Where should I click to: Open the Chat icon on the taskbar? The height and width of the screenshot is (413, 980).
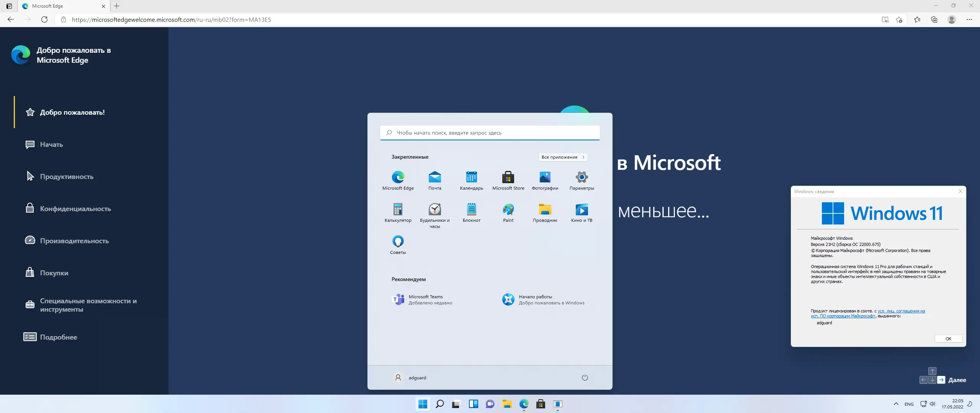490,404
